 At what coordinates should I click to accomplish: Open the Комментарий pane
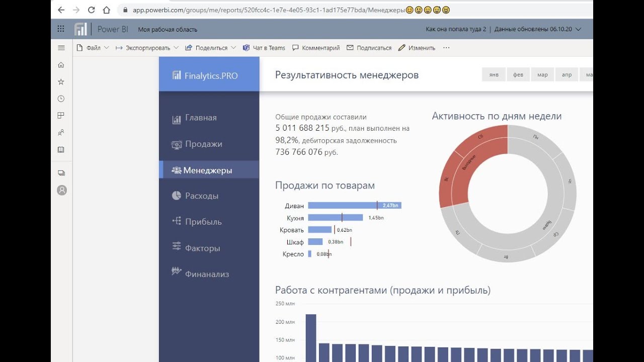[x=316, y=48]
